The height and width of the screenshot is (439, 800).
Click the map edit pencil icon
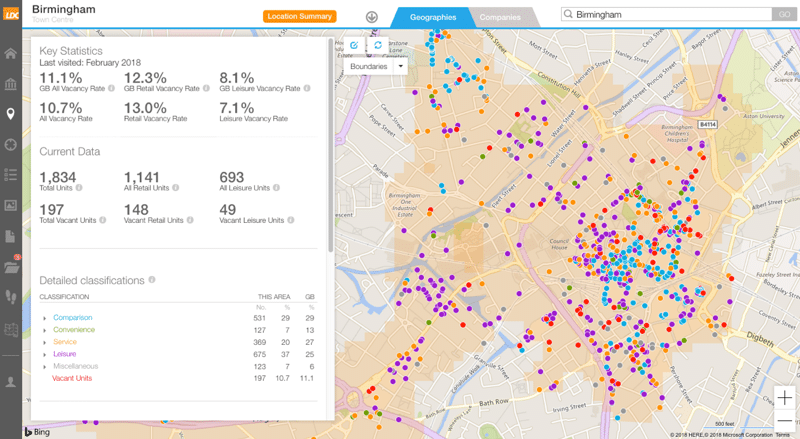click(x=354, y=45)
